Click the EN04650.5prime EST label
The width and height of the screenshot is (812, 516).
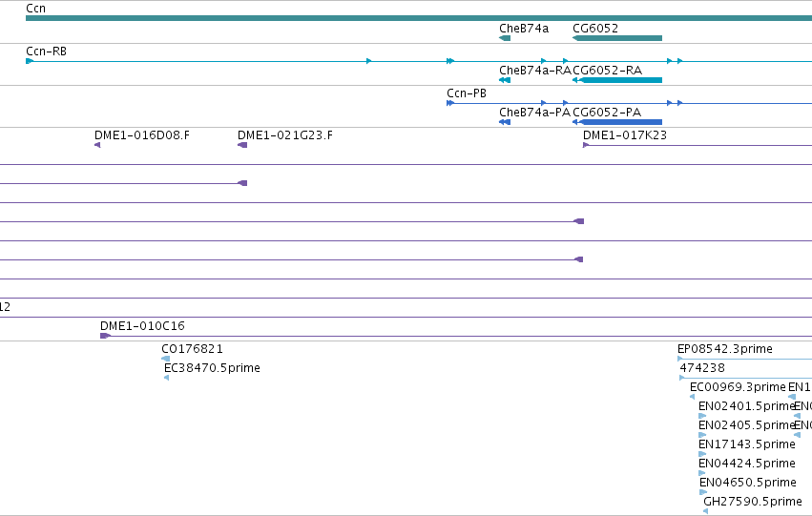point(748,483)
